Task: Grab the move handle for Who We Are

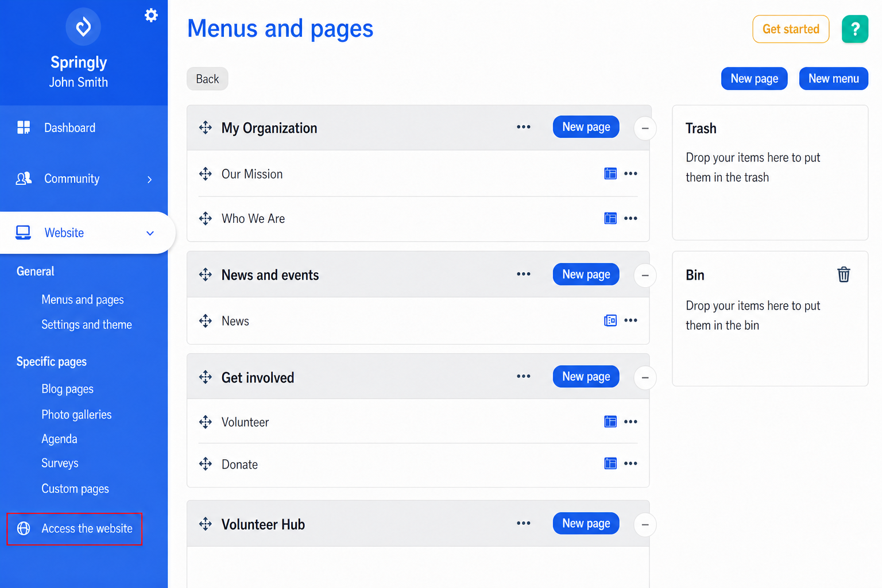Action: [206, 218]
